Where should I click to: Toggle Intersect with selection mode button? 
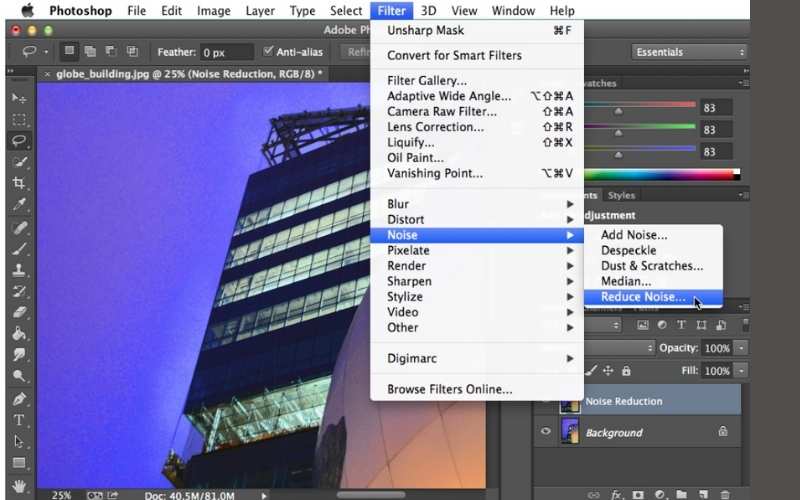coord(132,51)
